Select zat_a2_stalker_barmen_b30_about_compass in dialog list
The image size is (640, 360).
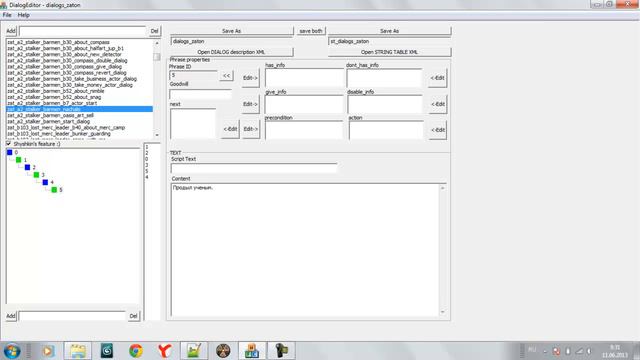pyautogui.click(x=58, y=42)
